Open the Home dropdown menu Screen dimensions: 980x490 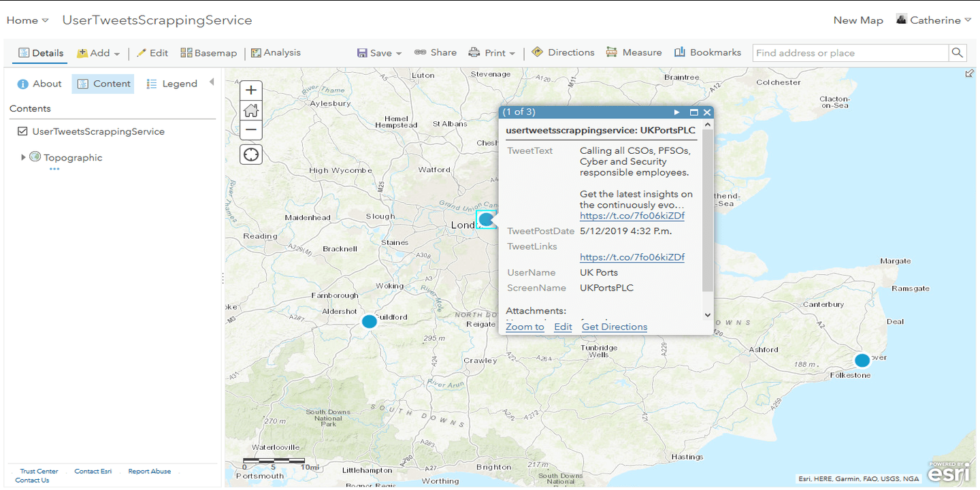click(x=27, y=20)
